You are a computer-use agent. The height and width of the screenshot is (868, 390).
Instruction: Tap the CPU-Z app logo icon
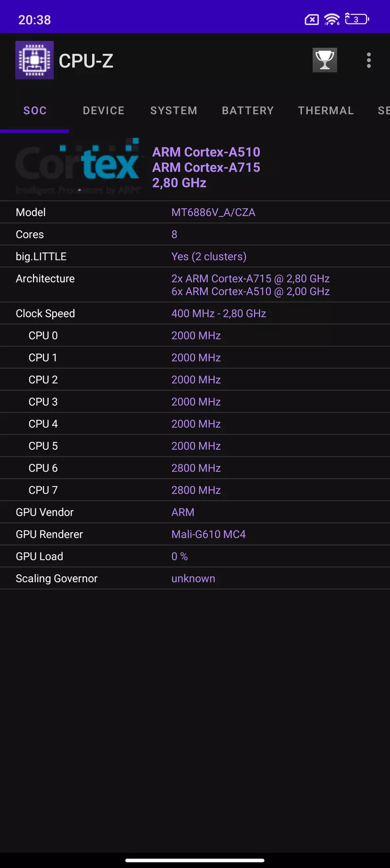(x=34, y=60)
